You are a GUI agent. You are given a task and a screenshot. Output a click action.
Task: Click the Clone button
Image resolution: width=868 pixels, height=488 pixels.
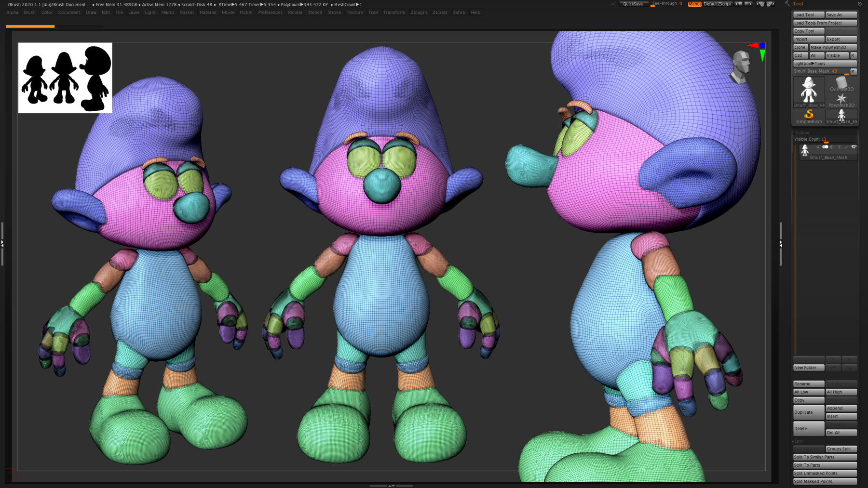[800, 47]
